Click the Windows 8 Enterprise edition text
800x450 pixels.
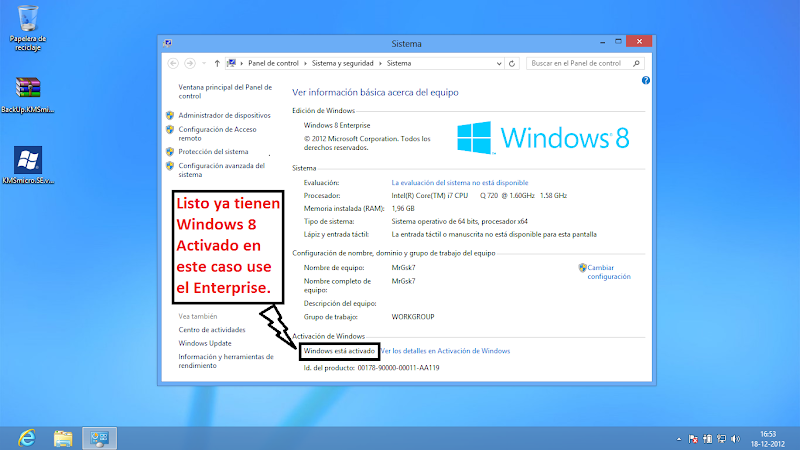point(337,125)
